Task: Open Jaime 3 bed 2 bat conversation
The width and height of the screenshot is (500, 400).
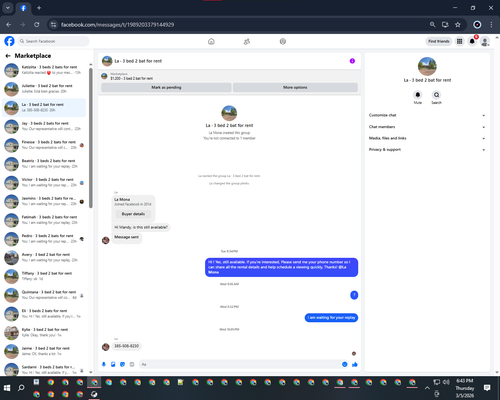Action: 44,351
